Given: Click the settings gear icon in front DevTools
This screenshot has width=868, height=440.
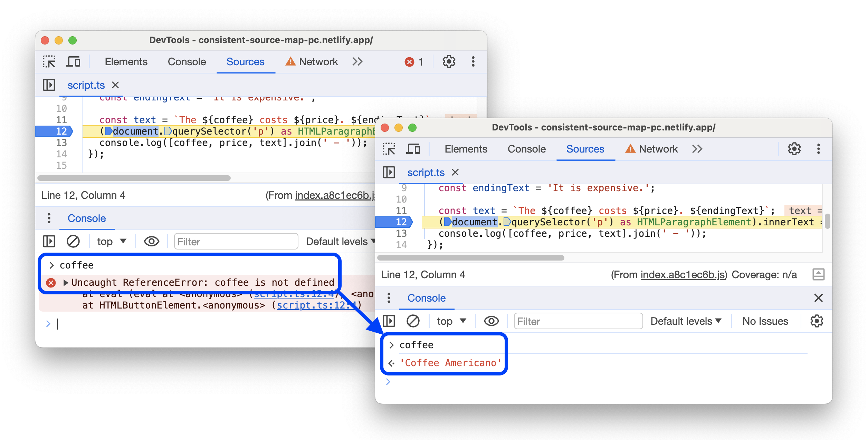Looking at the screenshot, I should (x=794, y=149).
